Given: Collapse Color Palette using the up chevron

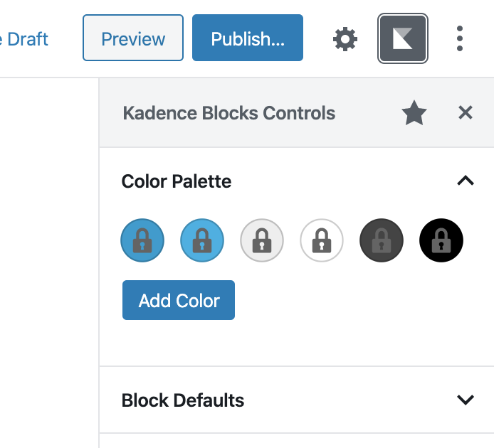Looking at the screenshot, I should click(x=466, y=181).
